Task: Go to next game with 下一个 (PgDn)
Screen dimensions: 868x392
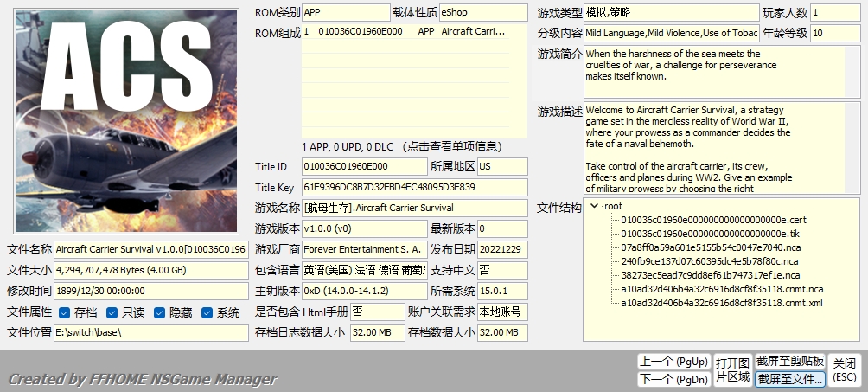Action: (673, 379)
